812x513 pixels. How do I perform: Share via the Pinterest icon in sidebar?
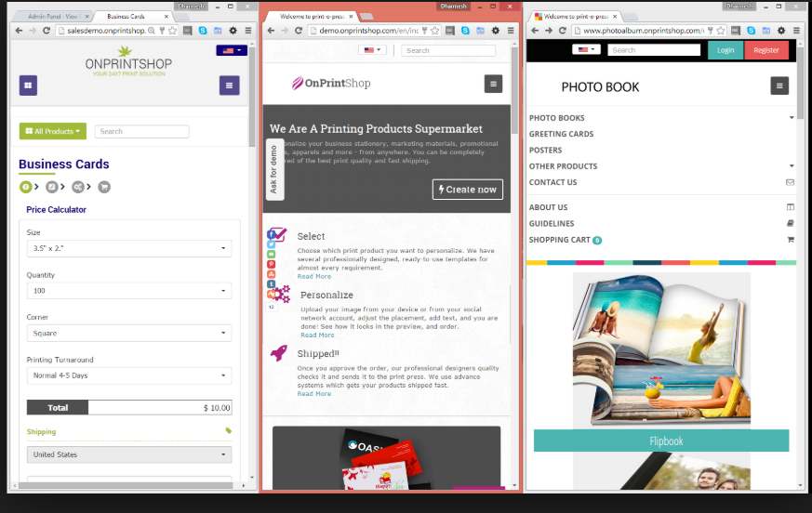pos(271,264)
